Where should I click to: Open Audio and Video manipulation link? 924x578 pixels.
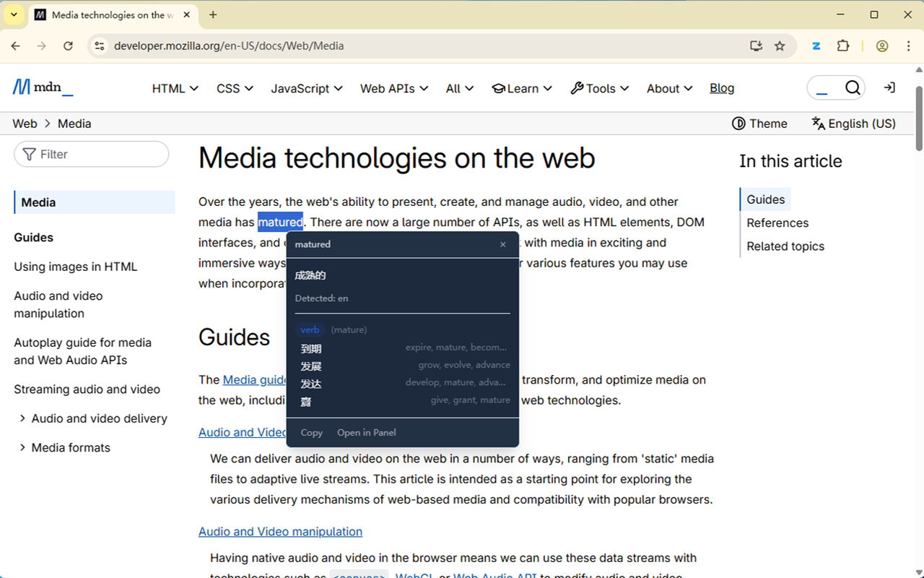click(x=280, y=532)
